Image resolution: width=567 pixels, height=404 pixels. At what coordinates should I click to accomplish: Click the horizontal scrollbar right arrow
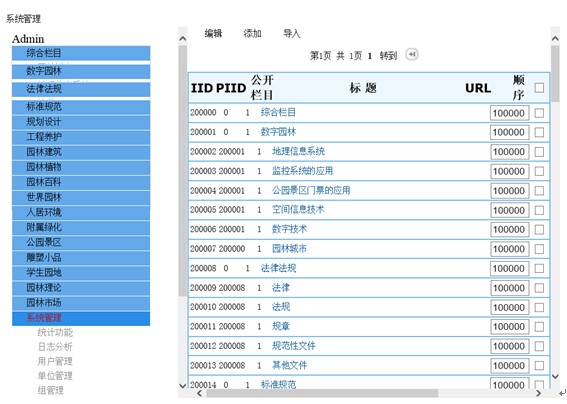538,393
